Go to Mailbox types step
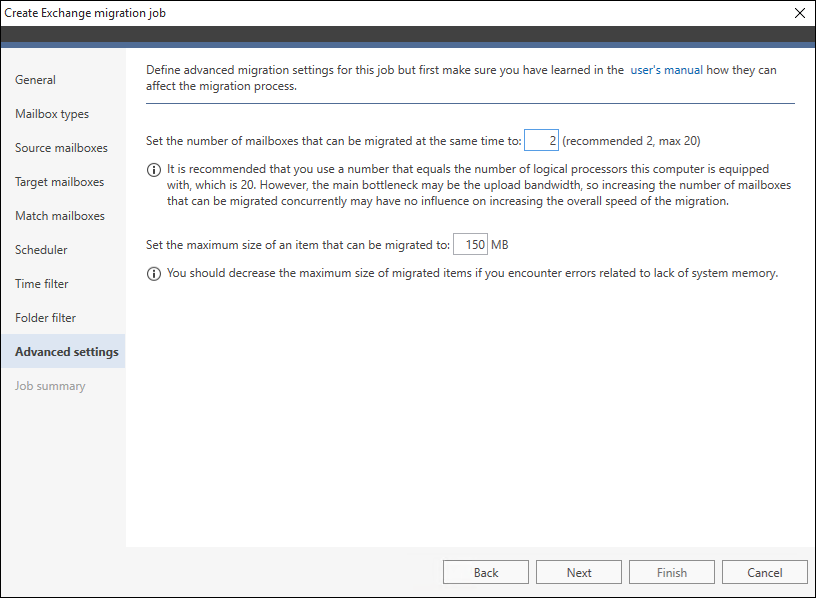Viewport: 816px width, 598px height. [52, 113]
